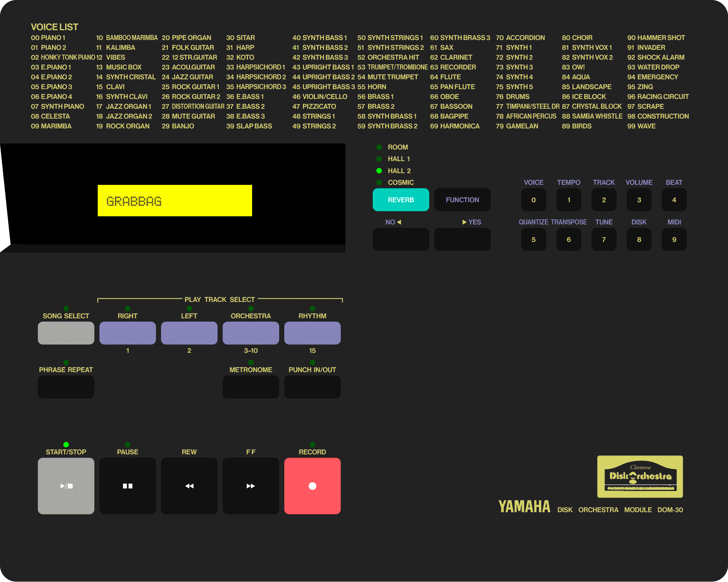This screenshot has width=728, height=582.
Task: Click "19 ROCK ORGAN" in the voice list
Action: [123, 126]
